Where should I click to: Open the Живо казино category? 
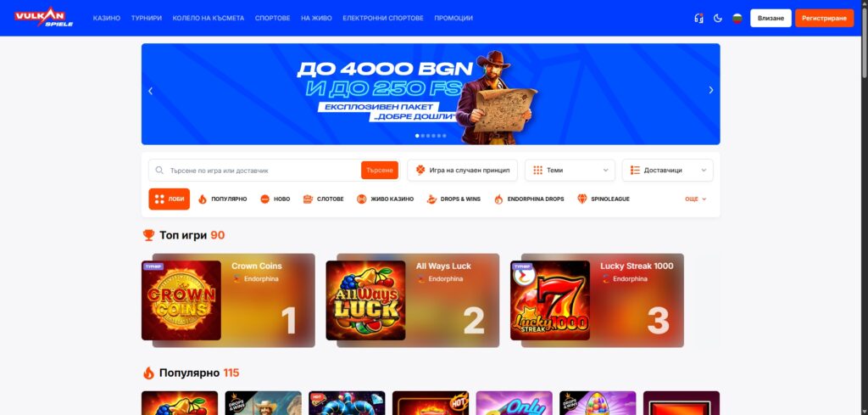[386, 199]
